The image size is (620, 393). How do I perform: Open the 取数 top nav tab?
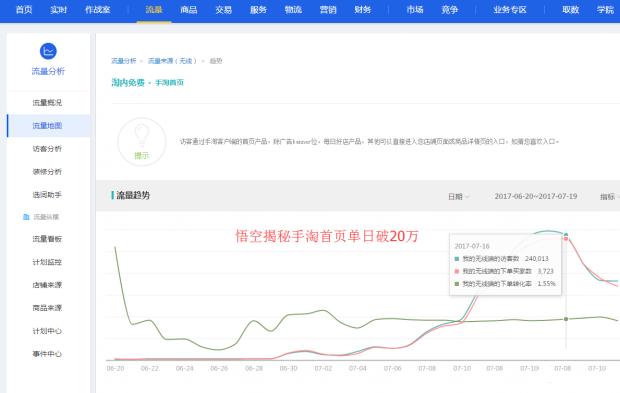pos(571,10)
